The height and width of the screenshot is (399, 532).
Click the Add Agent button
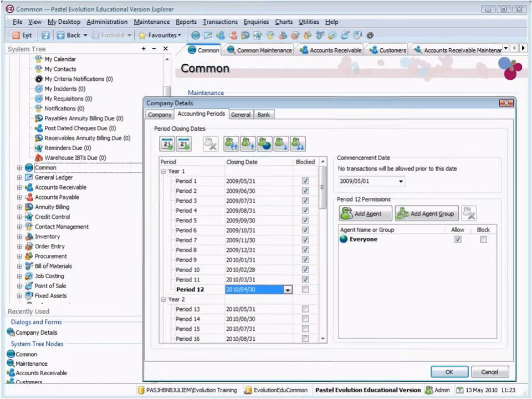364,213
